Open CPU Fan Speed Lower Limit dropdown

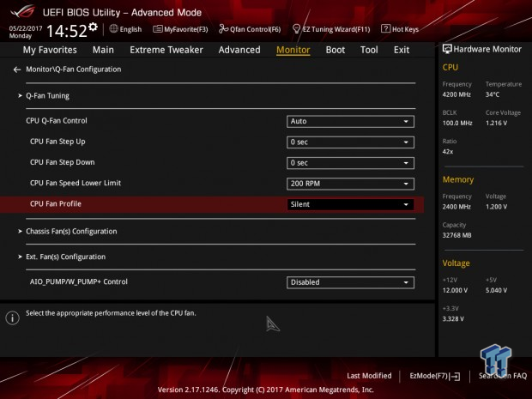(350, 184)
